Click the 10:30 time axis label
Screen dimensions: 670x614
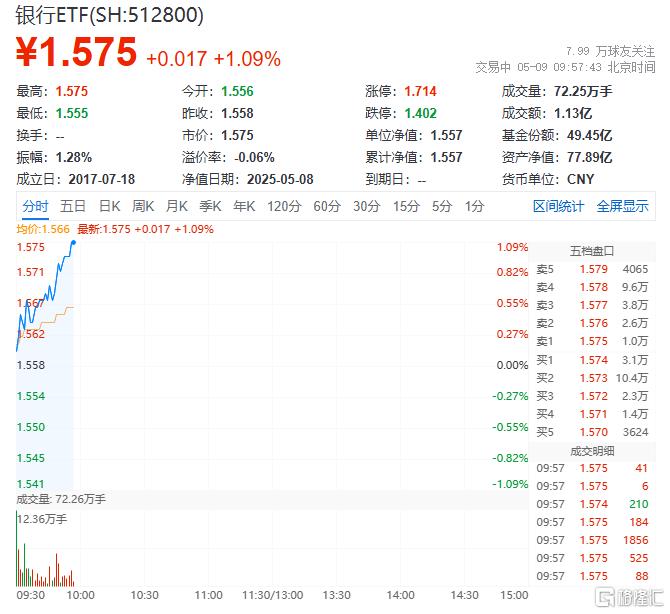click(x=144, y=595)
